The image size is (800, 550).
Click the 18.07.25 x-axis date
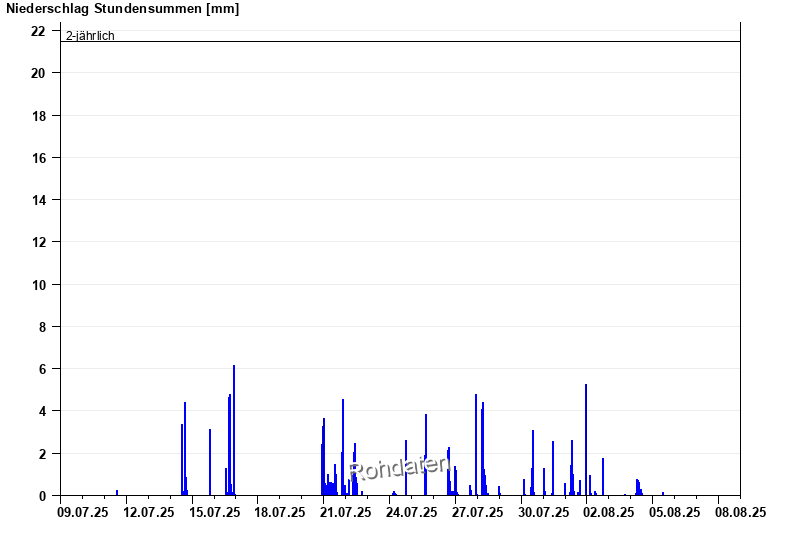280,512
